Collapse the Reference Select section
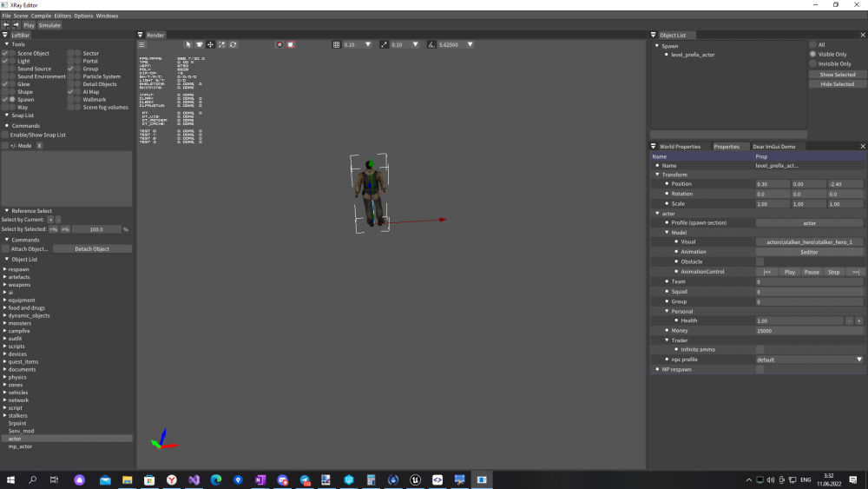868x489 pixels. [x=7, y=210]
